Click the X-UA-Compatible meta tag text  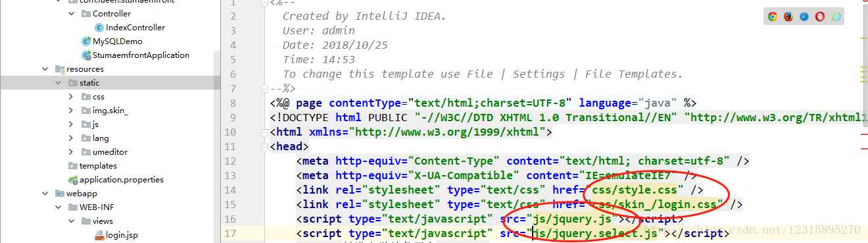(496, 175)
